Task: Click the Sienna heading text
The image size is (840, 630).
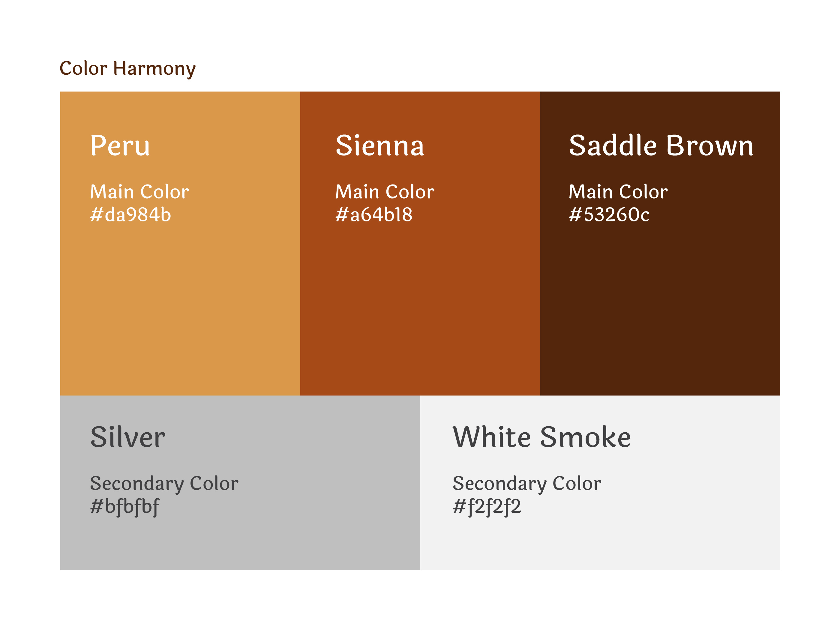Action: point(380,145)
